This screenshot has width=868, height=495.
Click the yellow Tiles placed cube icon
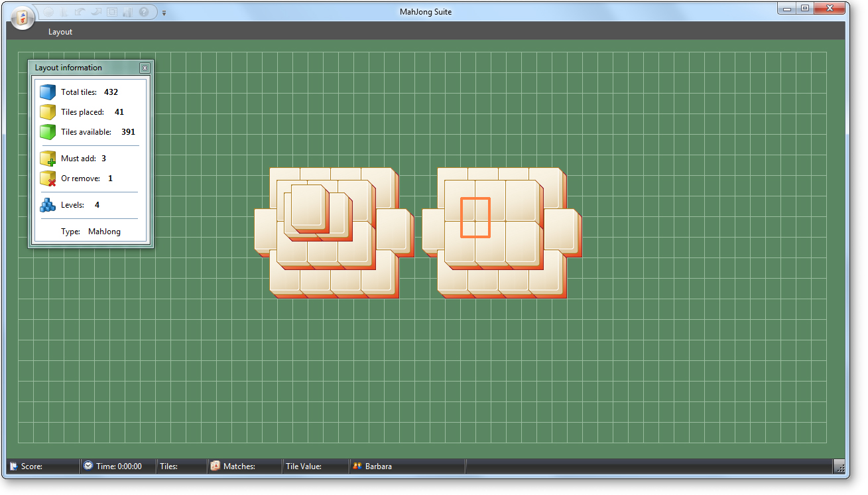[47, 111]
